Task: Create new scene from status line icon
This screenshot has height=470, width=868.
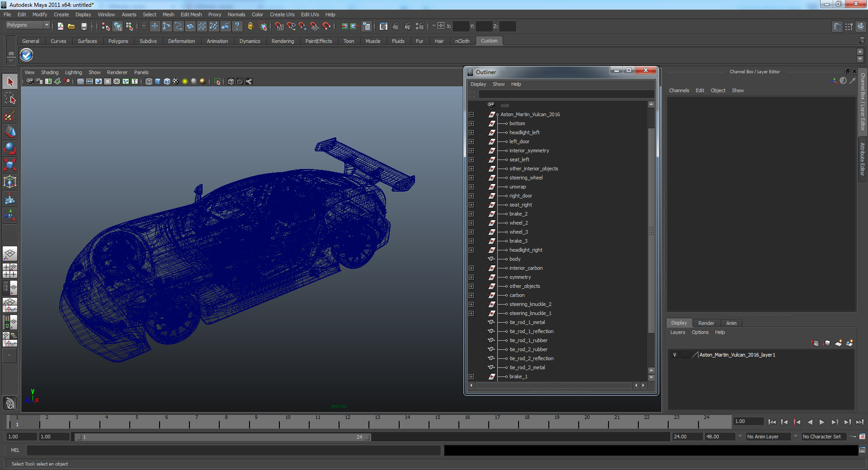Action: click(60, 26)
